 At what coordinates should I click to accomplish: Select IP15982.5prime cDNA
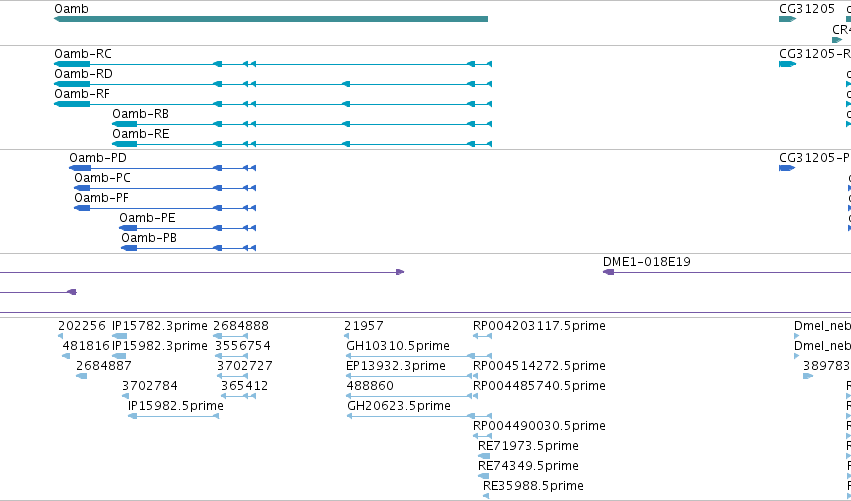(174, 416)
